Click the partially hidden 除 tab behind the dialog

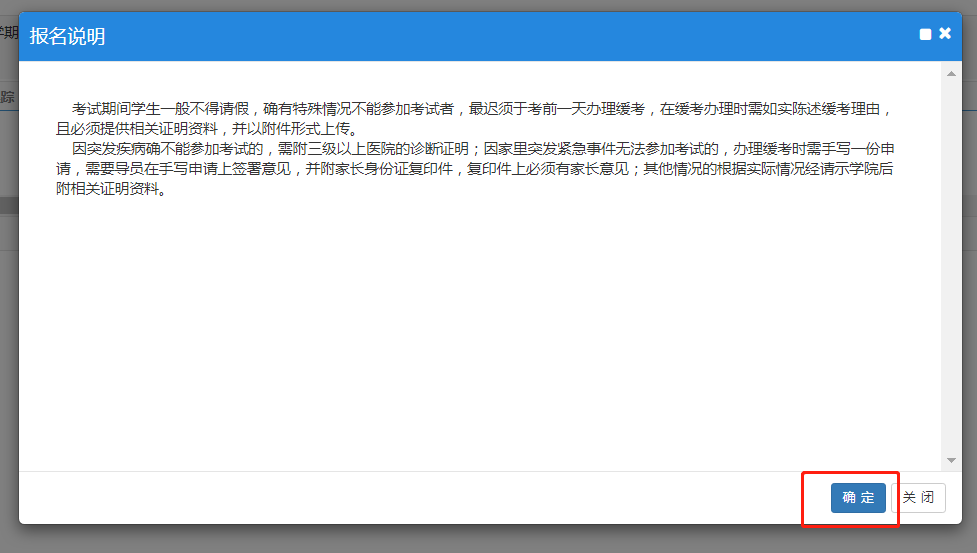pyautogui.click(x=8, y=97)
